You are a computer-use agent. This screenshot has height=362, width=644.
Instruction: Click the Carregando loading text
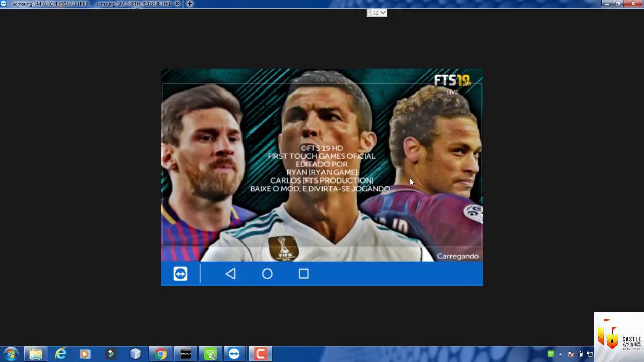click(x=458, y=256)
